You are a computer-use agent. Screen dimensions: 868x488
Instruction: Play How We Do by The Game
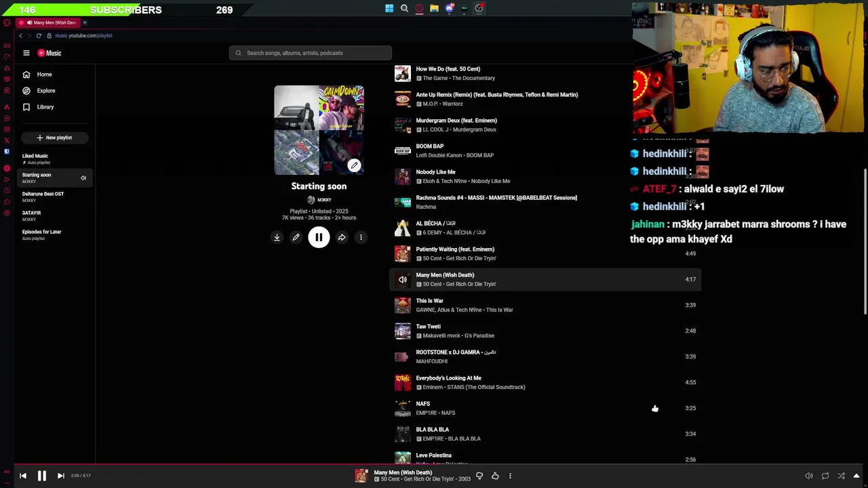coord(403,73)
